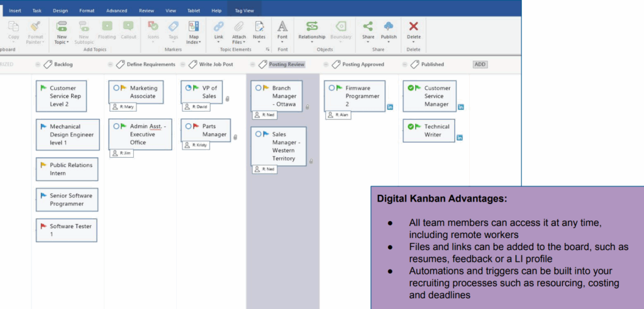Collapse the Backlog column

(x=39, y=64)
